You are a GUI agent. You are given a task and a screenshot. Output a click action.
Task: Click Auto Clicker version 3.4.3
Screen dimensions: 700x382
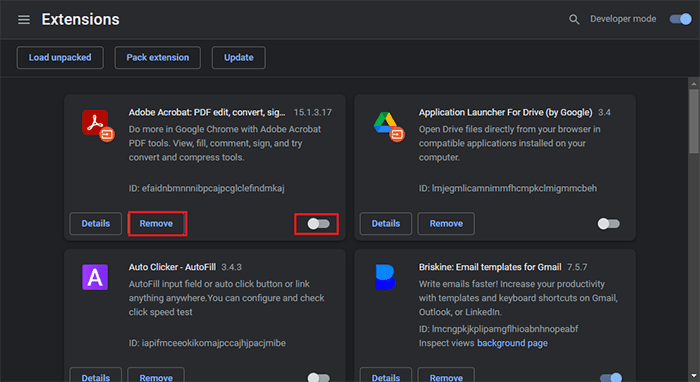(x=231, y=267)
